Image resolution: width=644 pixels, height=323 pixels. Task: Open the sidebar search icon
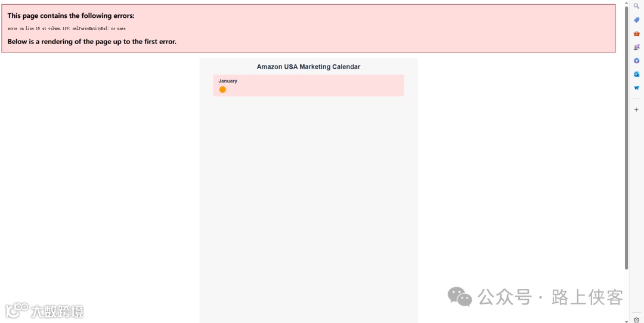[636, 6]
